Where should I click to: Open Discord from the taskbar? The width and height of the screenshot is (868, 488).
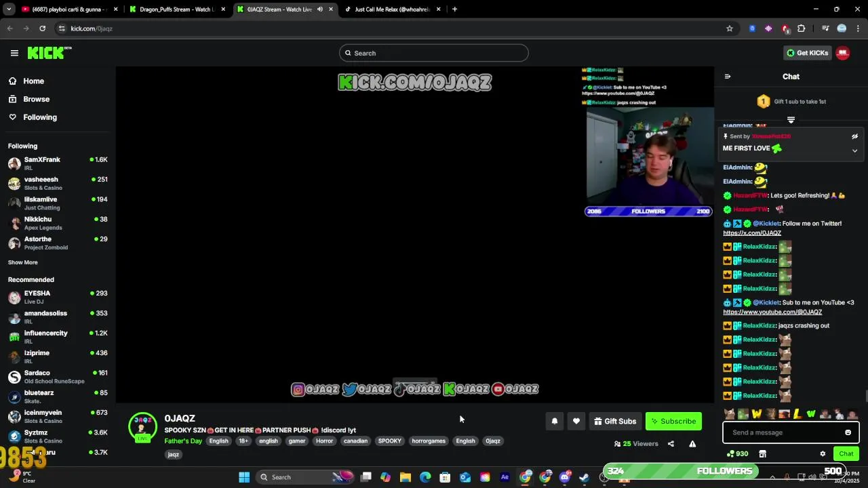point(565,477)
